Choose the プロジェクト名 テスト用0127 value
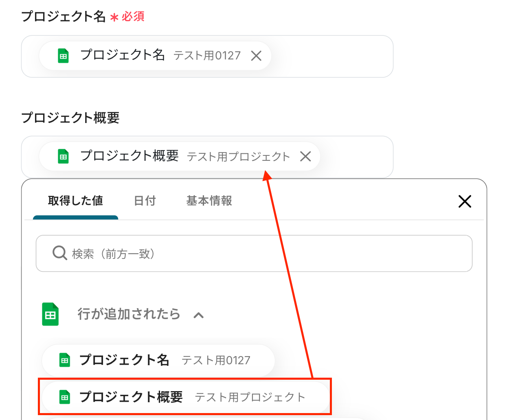Viewport: 518px width, 420px height. click(x=158, y=360)
